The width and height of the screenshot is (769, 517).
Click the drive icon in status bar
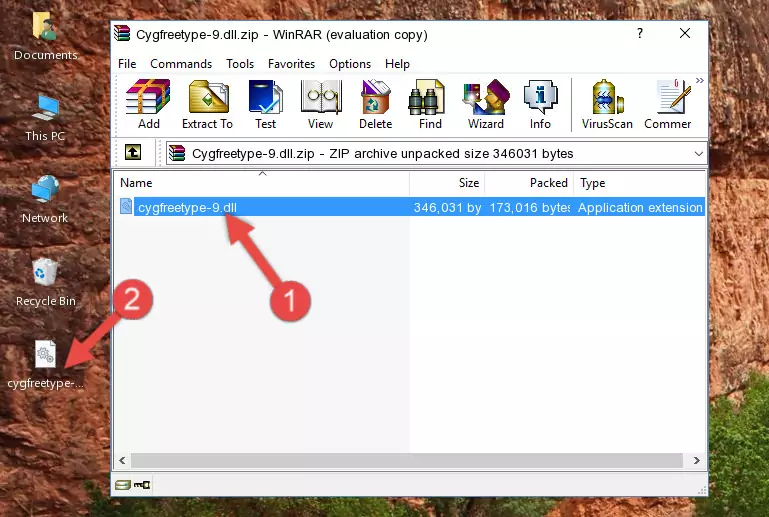[x=123, y=485]
